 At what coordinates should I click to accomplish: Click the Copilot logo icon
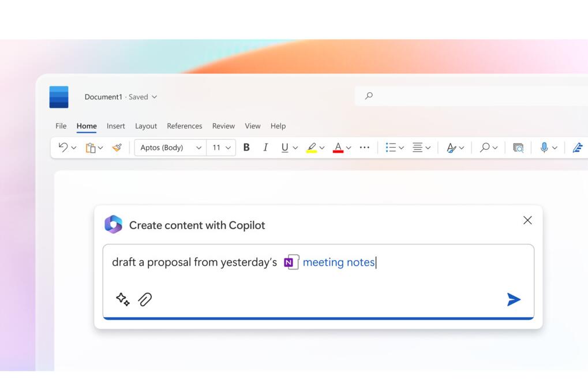pyautogui.click(x=113, y=224)
